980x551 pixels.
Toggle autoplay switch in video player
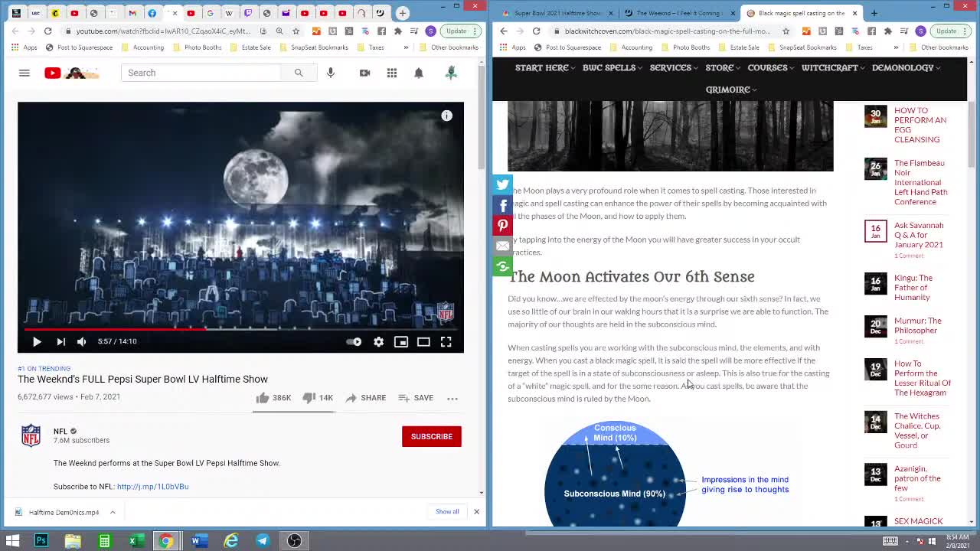coord(354,341)
